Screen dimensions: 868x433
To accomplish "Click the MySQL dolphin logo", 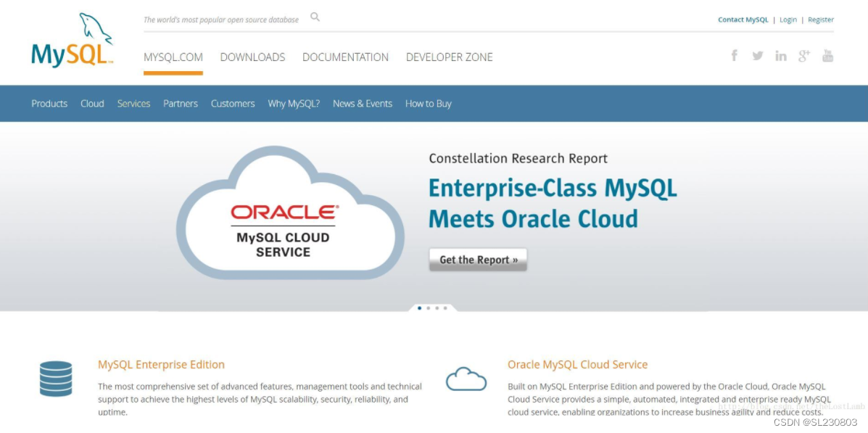I will click(x=73, y=40).
